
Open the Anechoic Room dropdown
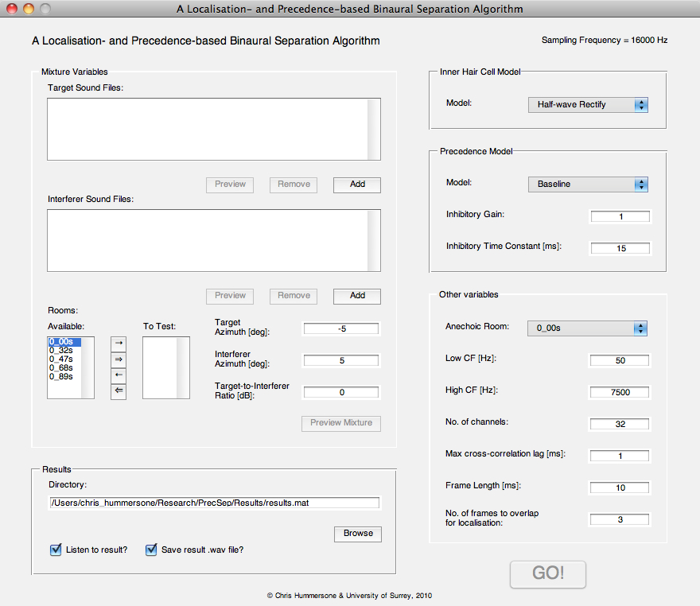[588, 328]
